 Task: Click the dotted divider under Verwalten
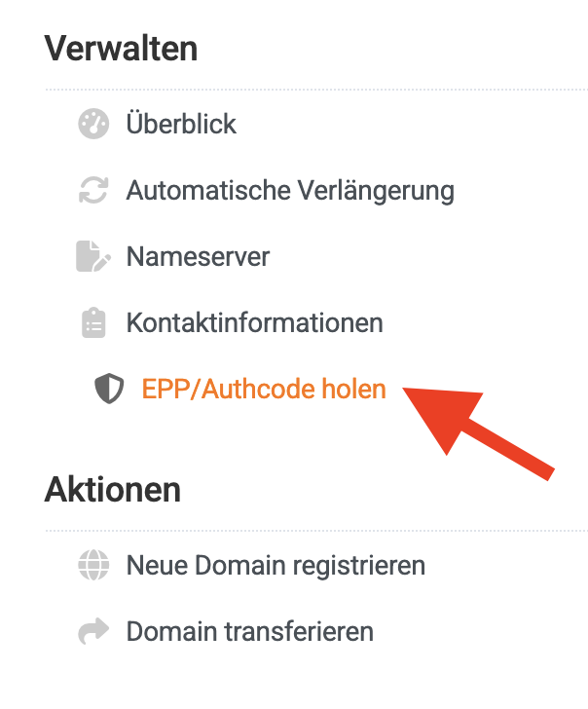(x=316, y=91)
